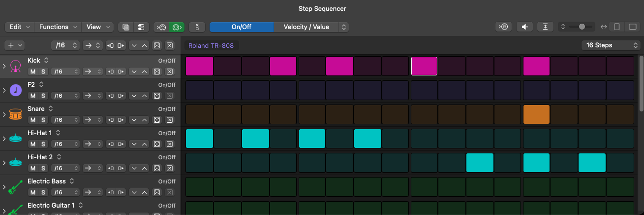
Task: Randomize the Kick row with dice icon
Action: [156, 72]
